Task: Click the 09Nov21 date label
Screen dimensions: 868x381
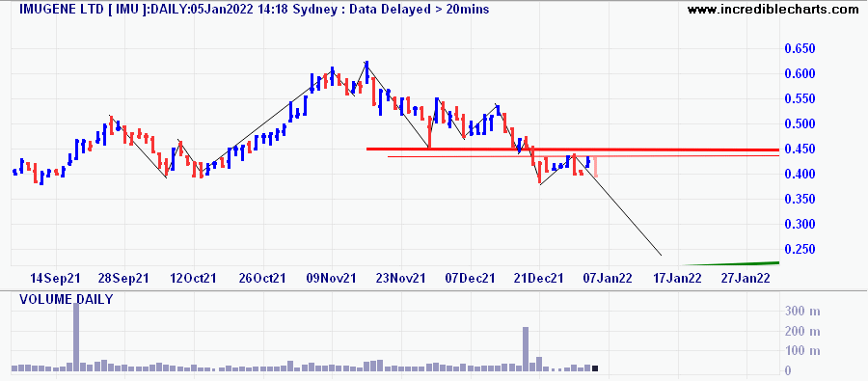Action: pyautogui.click(x=332, y=278)
